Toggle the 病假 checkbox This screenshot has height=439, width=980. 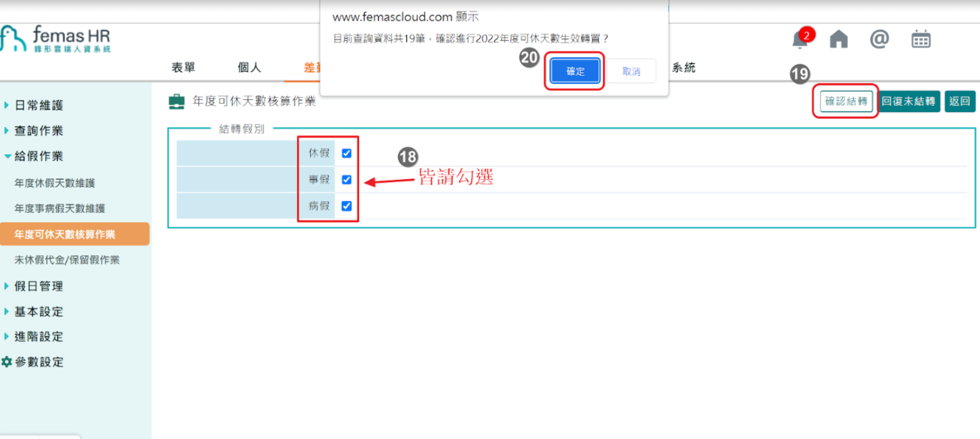346,206
